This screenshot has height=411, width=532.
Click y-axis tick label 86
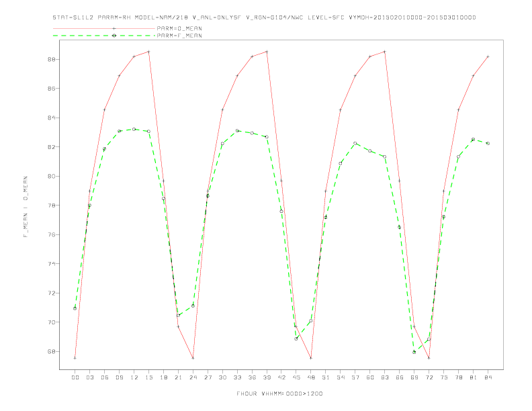coord(52,89)
